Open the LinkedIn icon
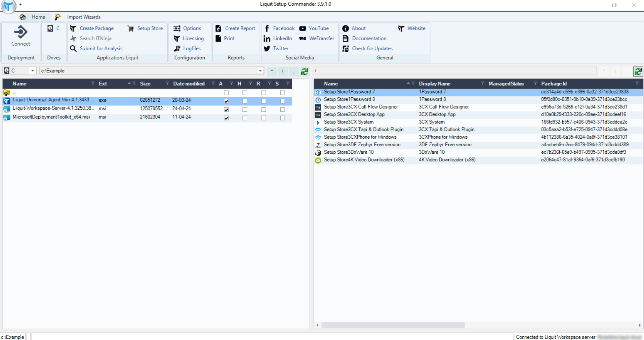 [x=267, y=39]
